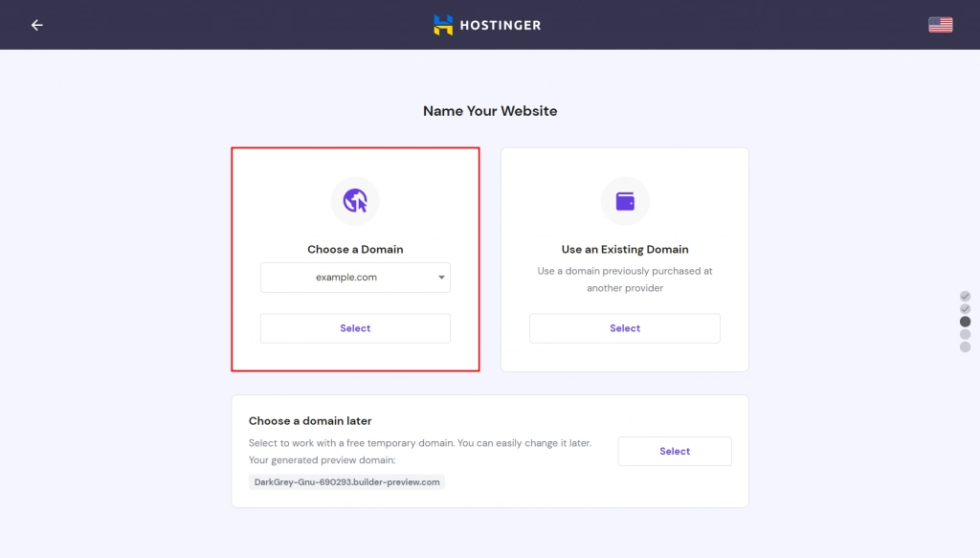The width and height of the screenshot is (980, 558).
Task: Click the HOSTINGER wordmark text
Action: (501, 26)
